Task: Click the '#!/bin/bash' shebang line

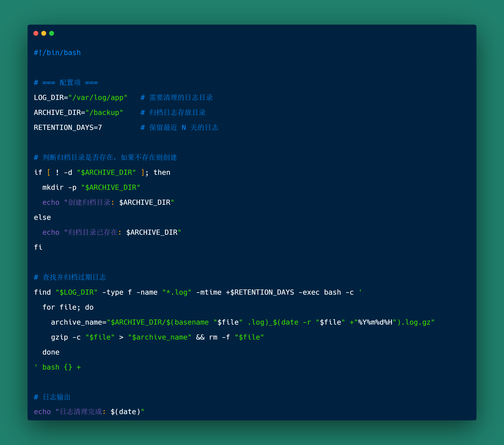Action: click(57, 53)
